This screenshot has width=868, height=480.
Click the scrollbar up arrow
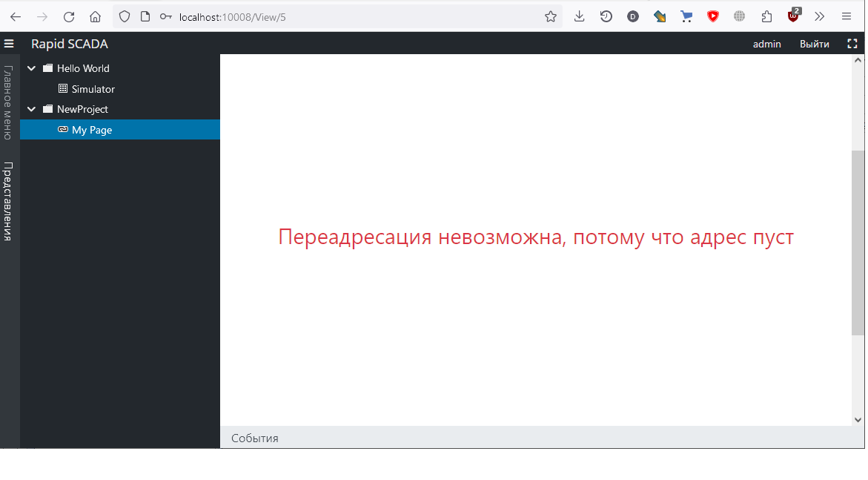click(x=858, y=60)
